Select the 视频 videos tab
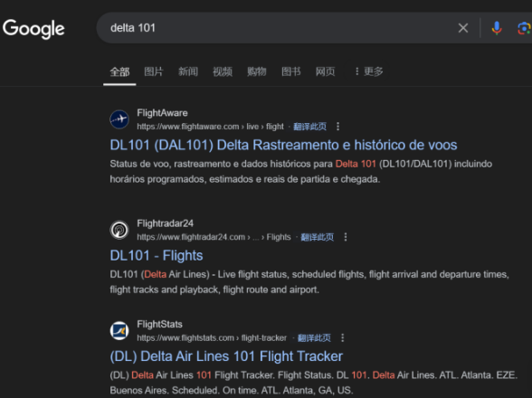The image size is (532, 398). point(223,71)
